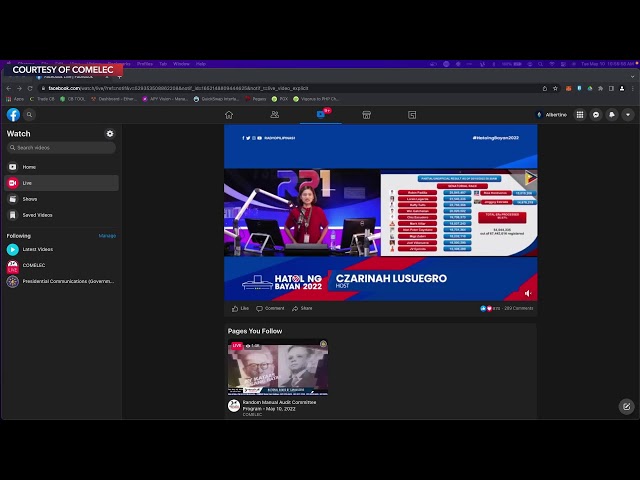This screenshot has width=640, height=480.
Task: Expand the account dropdown arrow
Action: [628, 115]
